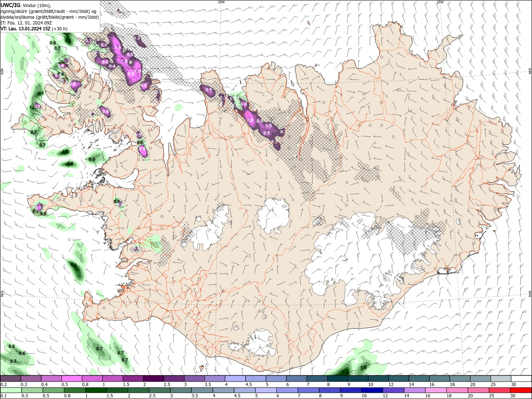Screen dimensions: 532x399
Task: Click the rain legend swatch starting at 20
Action: click(x=478, y=390)
